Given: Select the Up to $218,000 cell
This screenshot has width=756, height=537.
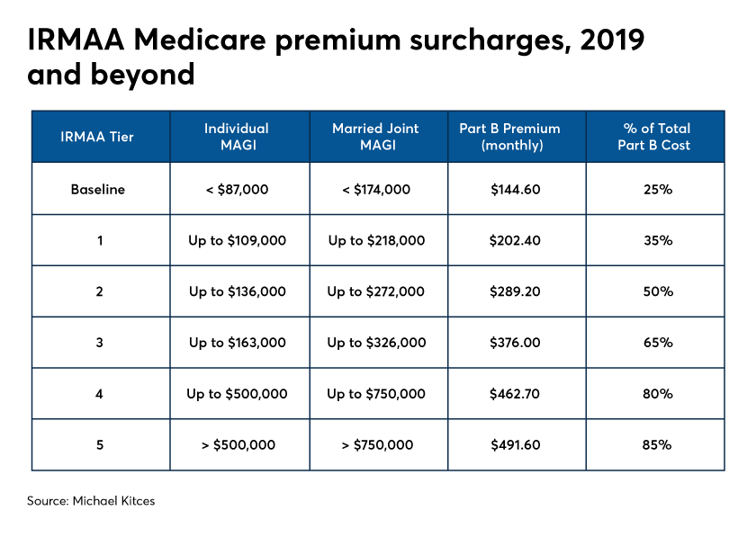Looking at the screenshot, I should point(376,240).
